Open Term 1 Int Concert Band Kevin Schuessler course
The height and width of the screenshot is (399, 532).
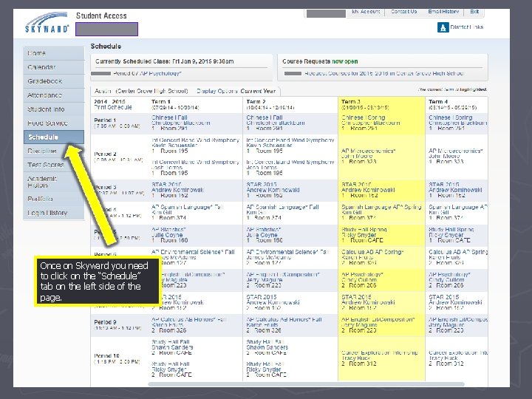pos(195,140)
